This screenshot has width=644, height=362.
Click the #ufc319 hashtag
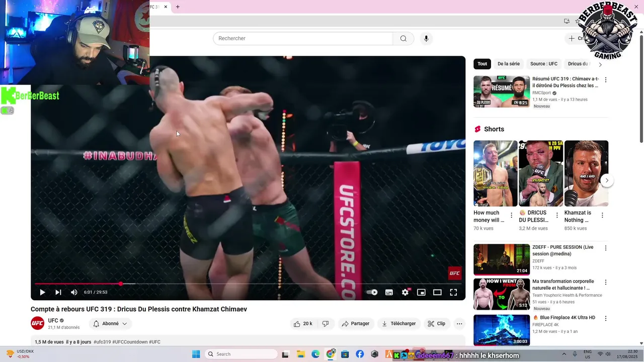102,342
